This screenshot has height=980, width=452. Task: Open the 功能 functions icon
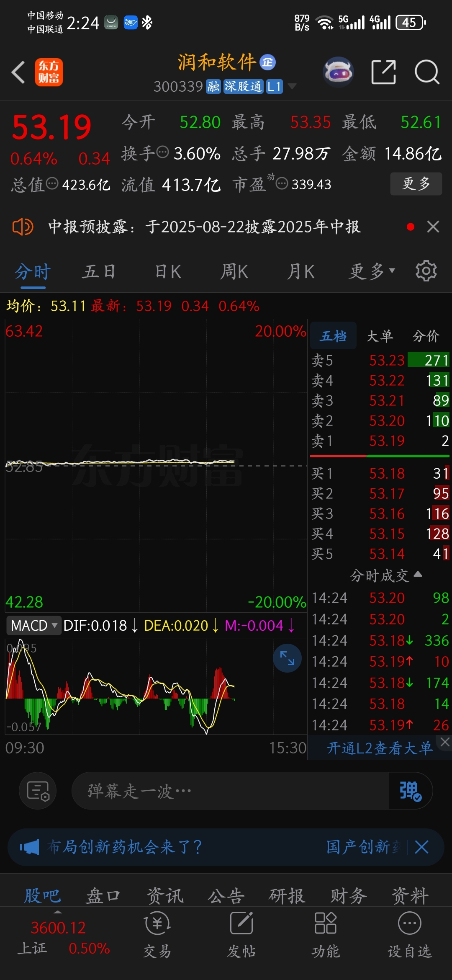(326, 935)
